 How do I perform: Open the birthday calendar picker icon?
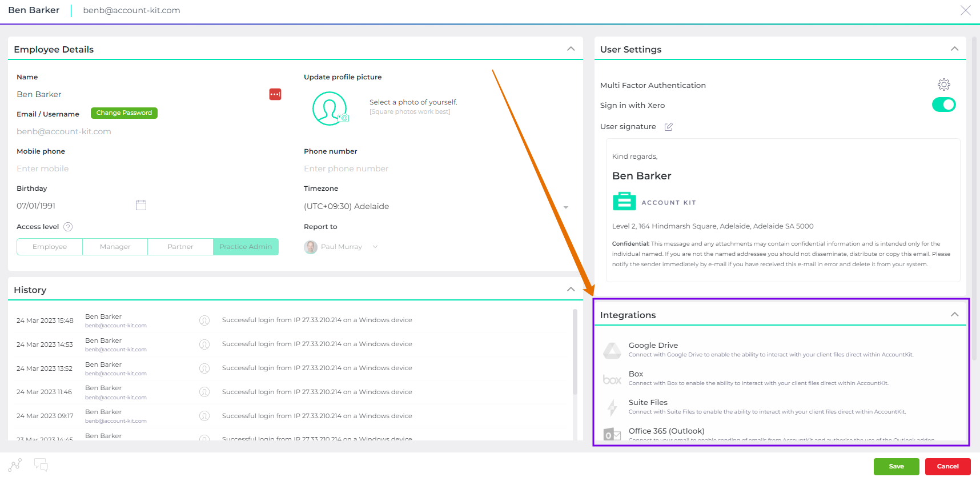[x=141, y=205]
